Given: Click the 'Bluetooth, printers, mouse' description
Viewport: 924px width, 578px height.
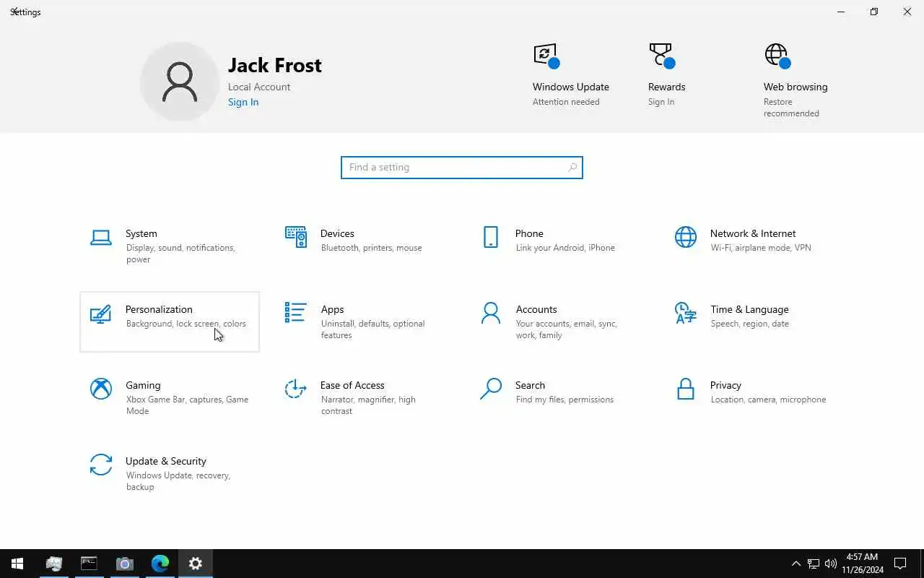Looking at the screenshot, I should pyautogui.click(x=371, y=248).
